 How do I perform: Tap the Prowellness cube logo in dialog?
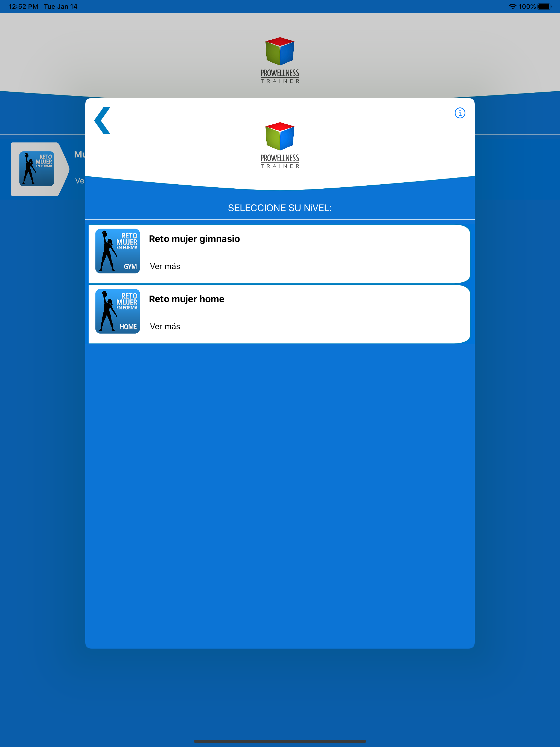[x=280, y=136]
